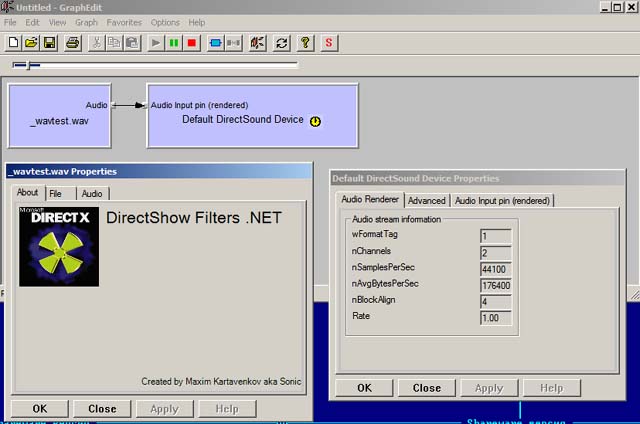Click the yellow clock icon on DirectSound filter

point(315,121)
